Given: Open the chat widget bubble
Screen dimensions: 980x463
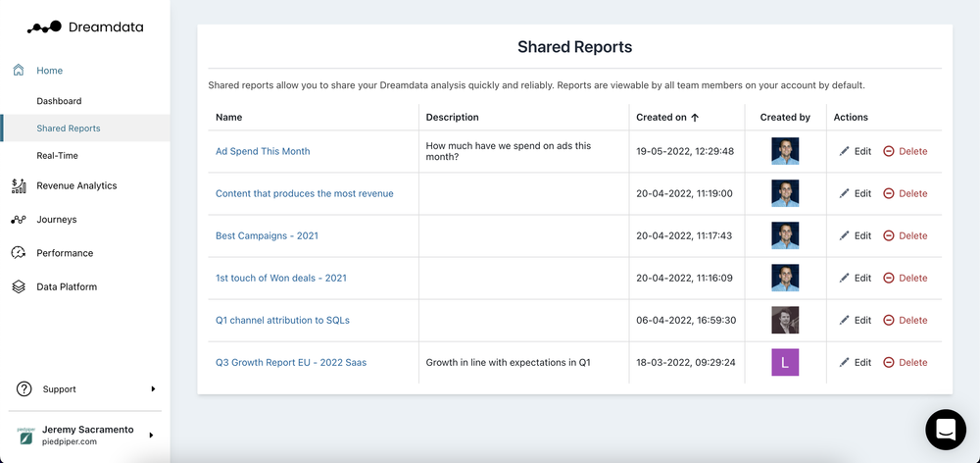Looking at the screenshot, I should [946, 430].
